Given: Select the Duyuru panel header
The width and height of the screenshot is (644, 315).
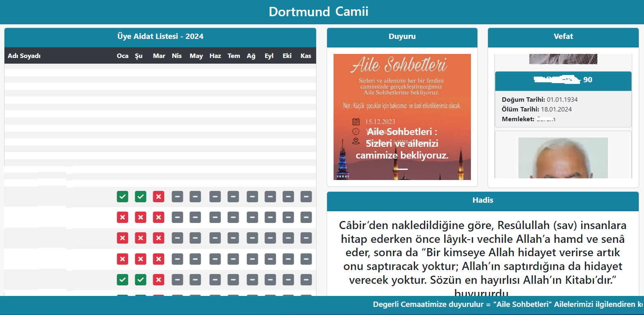Looking at the screenshot, I should click(x=402, y=36).
